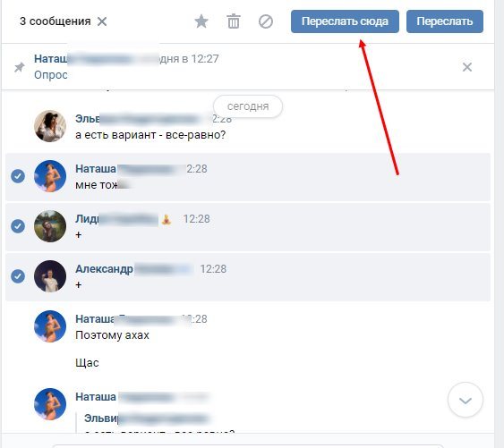Open the pinned Опрос poll

coord(51,75)
